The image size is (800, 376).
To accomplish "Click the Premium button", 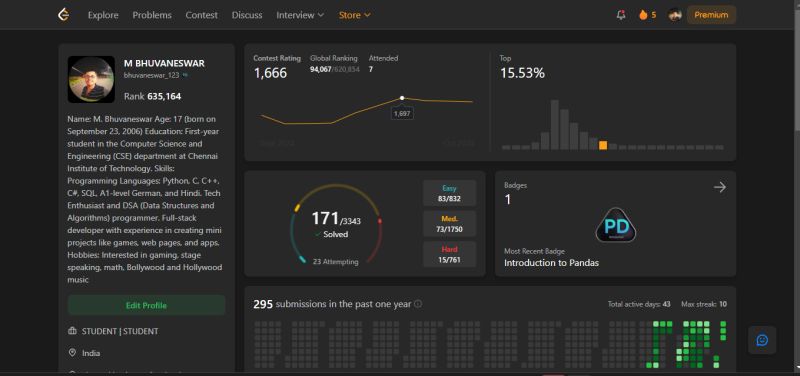I will tap(711, 15).
